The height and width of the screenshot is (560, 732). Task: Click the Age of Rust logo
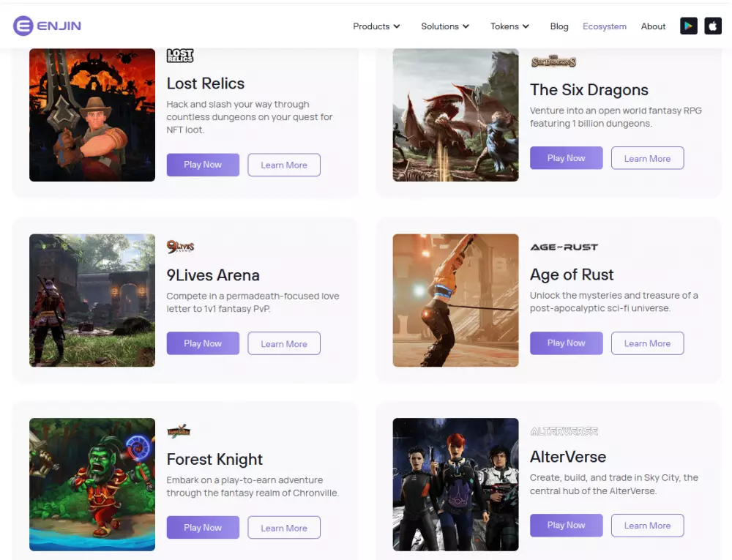(x=564, y=247)
